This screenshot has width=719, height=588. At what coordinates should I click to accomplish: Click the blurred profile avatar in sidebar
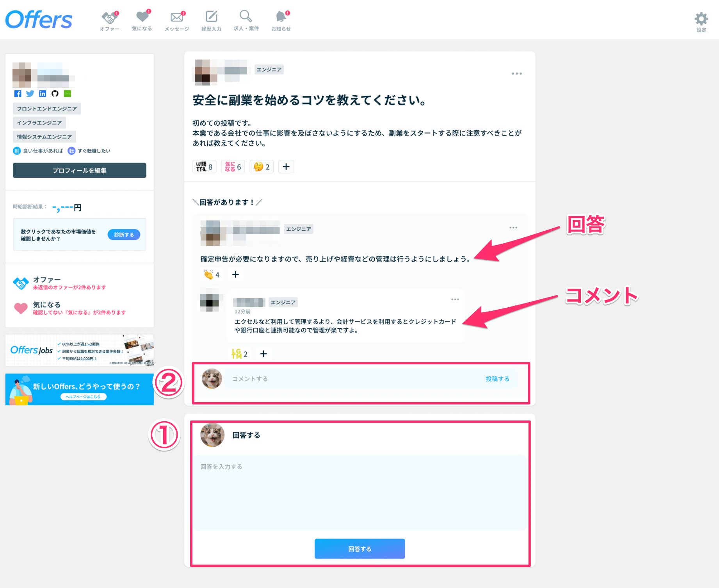coord(22,75)
